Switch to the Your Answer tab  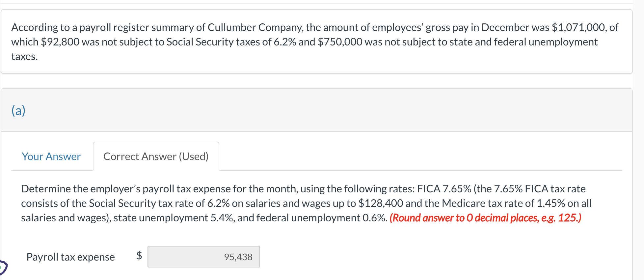point(51,156)
